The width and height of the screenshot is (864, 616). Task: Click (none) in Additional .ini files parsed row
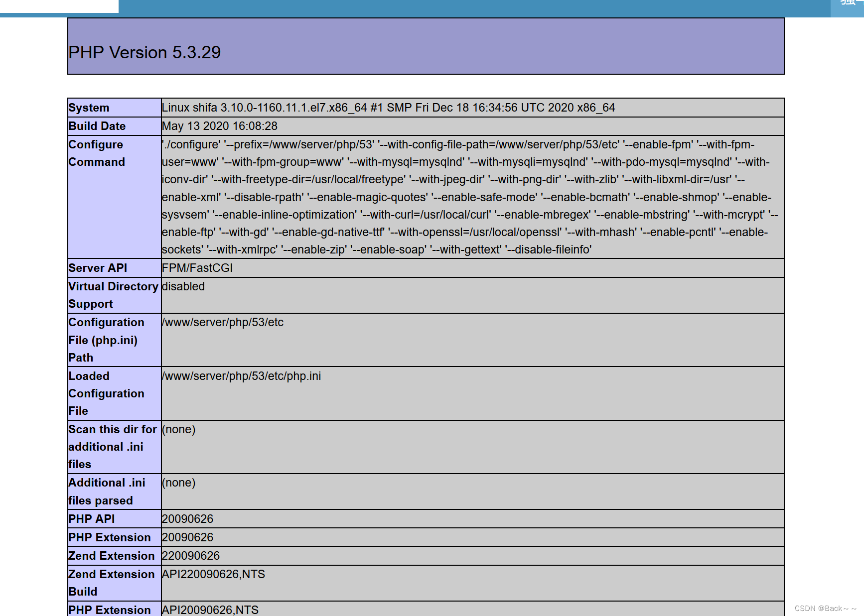click(179, 483)
